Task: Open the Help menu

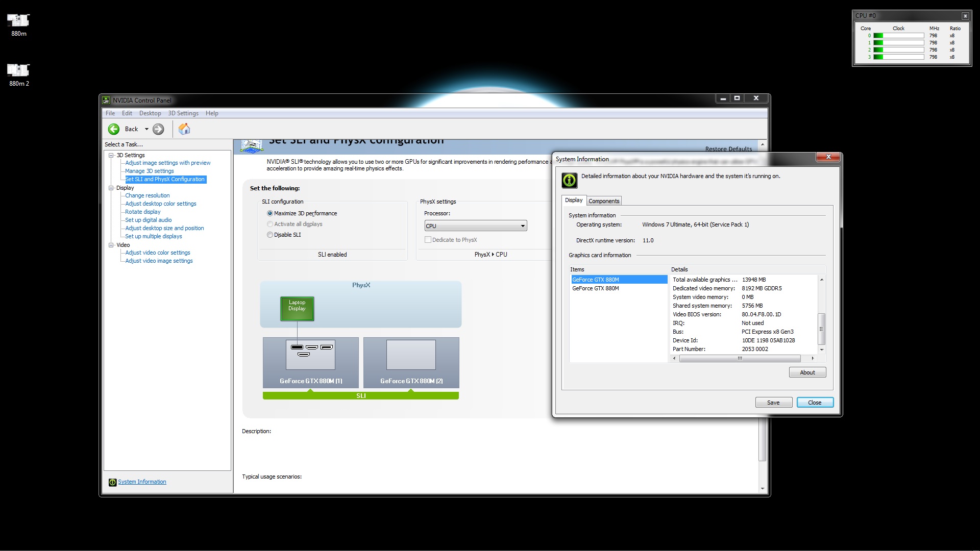Action: (x=212, y=113)
